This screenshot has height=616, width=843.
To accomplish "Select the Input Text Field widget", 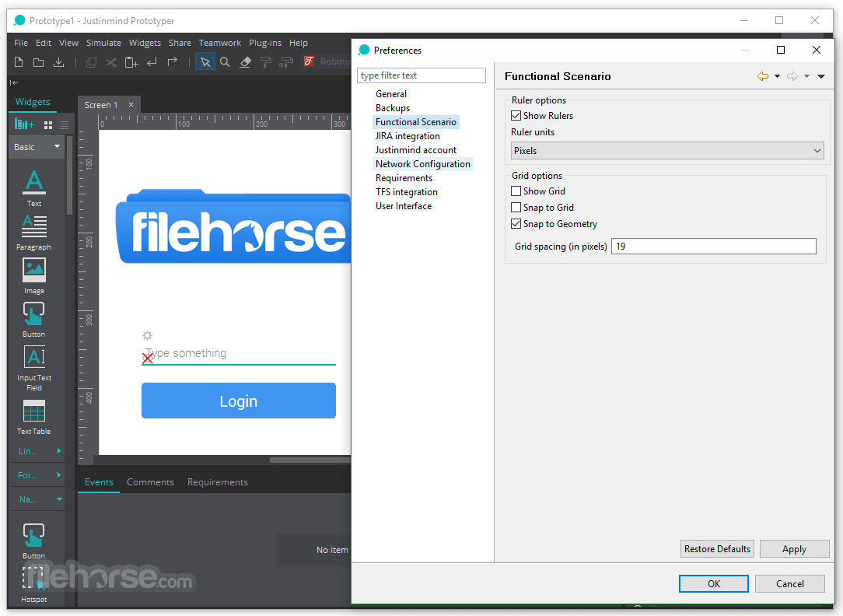I will coord(34,368).
